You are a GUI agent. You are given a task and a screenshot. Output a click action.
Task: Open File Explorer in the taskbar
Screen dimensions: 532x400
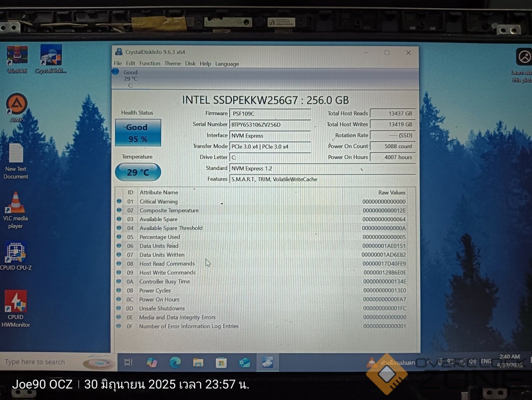(x=198, y=362)
